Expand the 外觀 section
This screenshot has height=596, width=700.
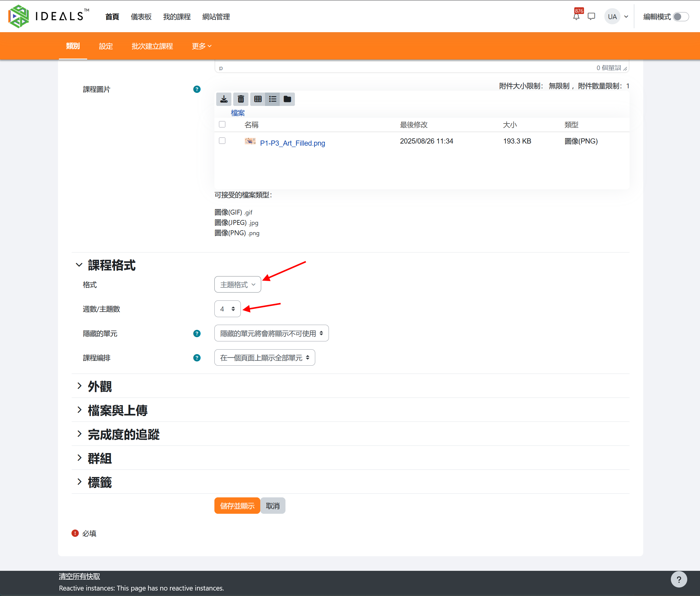click(100, 386)
